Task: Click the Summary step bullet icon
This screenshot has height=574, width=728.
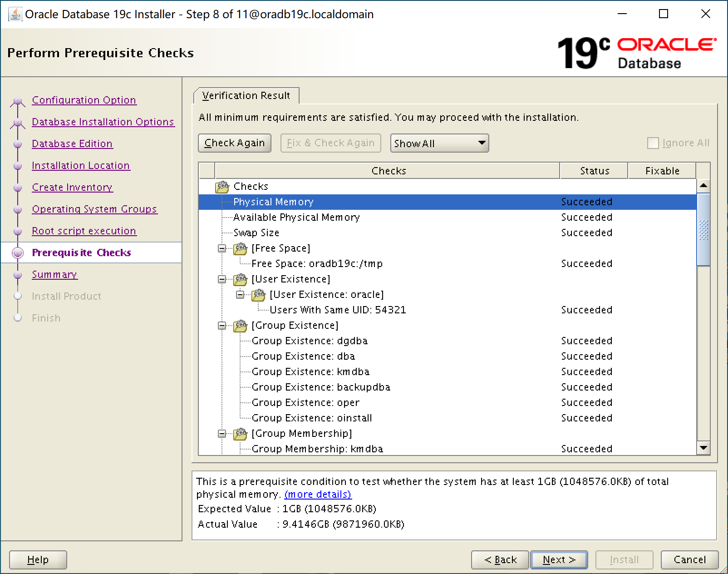Action: click(x=18, y=275)
